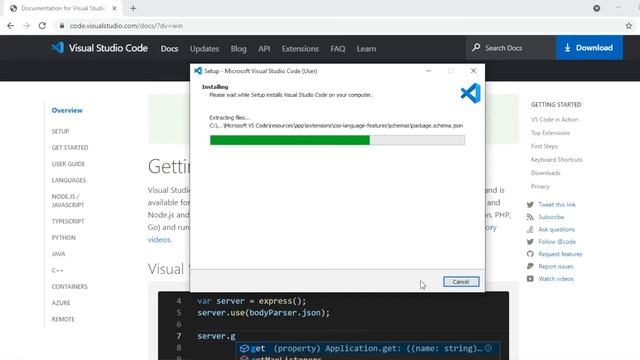Image resolution: width=640 pixels, height=360 pixels.
Task: Click the Subscribe link
Action: coord(551,217)
